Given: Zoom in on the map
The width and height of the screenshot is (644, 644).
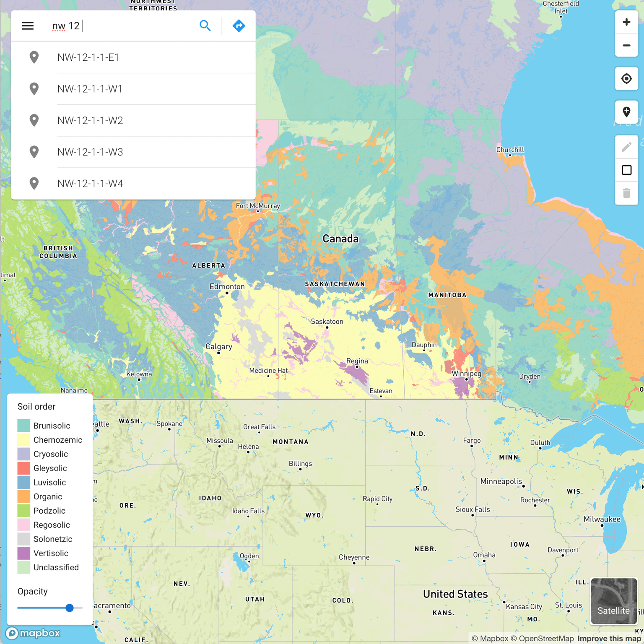Looking at the screenshot, I should (x=626, y=22).
